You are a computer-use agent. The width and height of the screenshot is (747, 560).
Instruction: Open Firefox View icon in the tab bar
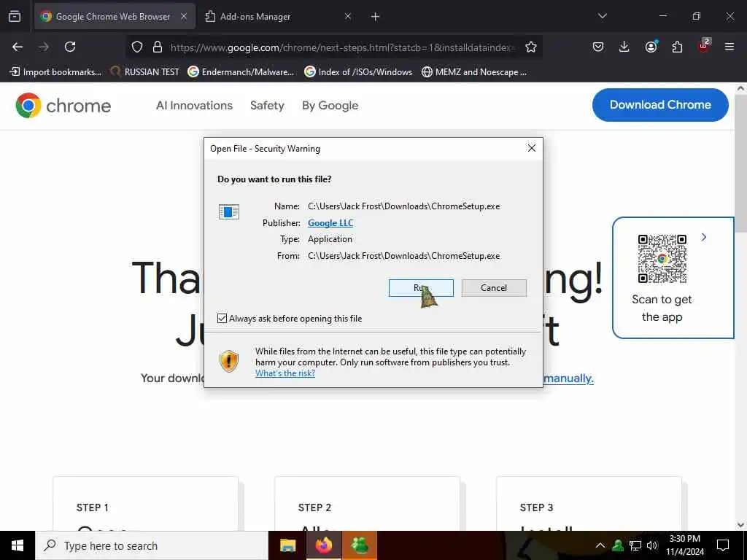tap(15, 16)
